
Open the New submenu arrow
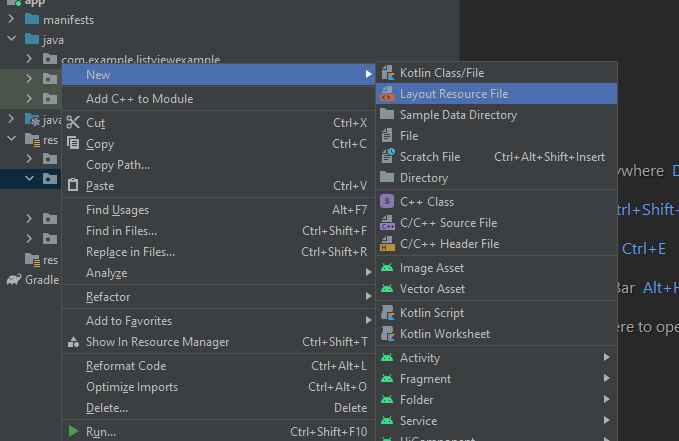tap(368, 74)
